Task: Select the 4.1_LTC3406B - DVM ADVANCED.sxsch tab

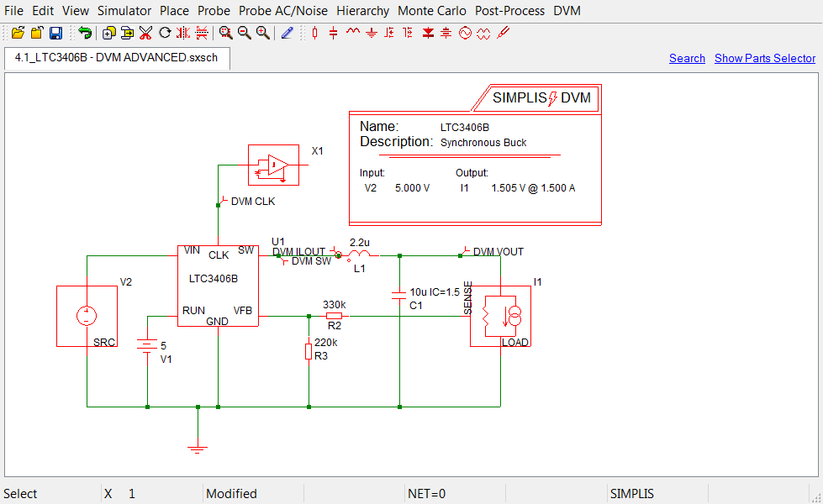Action: click(116, 58)
